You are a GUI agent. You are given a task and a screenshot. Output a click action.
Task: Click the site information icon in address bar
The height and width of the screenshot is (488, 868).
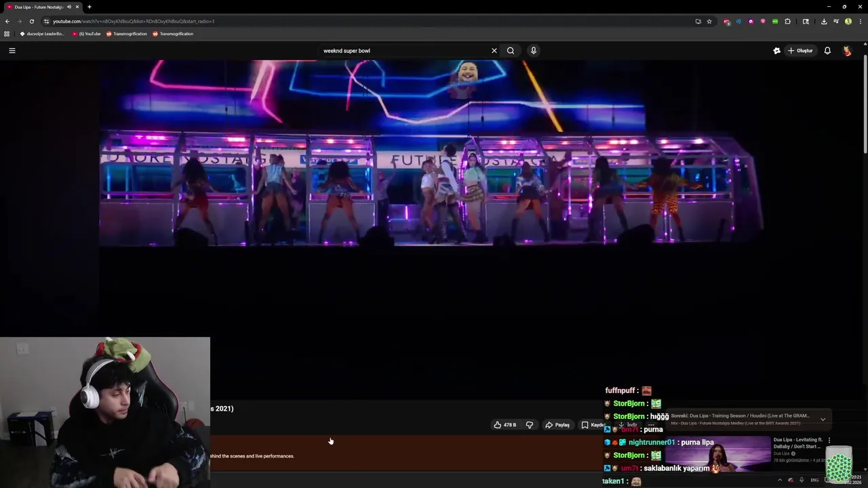[x=45, y=21]
